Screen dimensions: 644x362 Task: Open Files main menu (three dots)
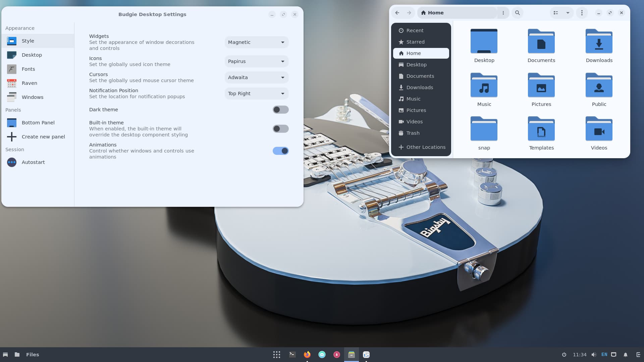coord(582,13)
